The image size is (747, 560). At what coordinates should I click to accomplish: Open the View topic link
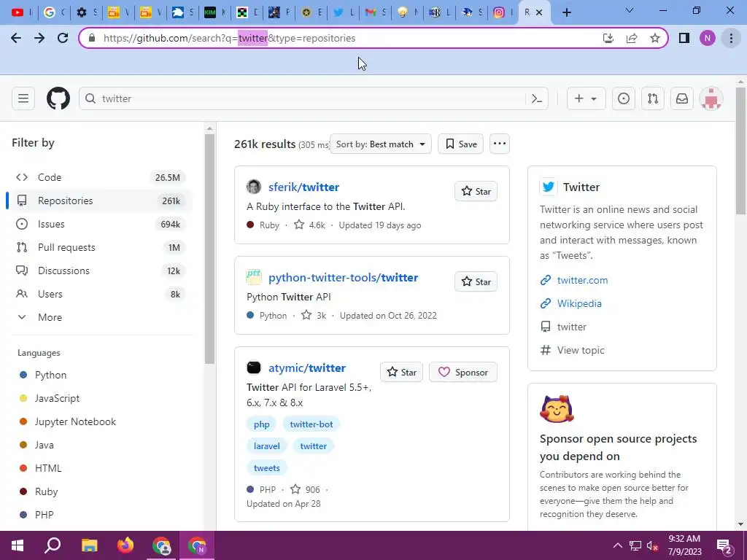pos(580,350)
